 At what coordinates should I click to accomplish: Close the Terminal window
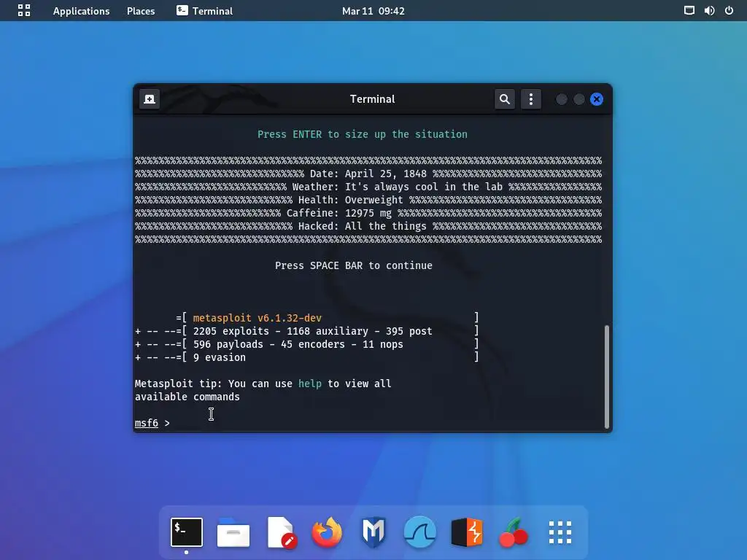[x=597, y=99]
